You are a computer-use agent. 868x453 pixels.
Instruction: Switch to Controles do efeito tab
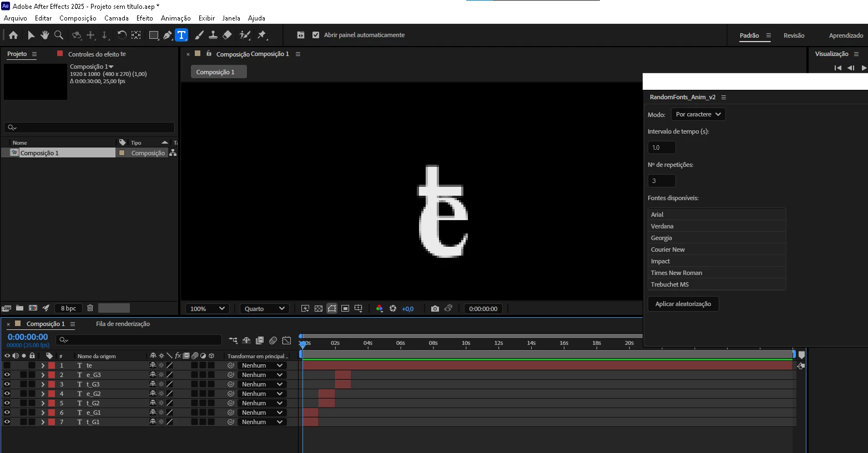(x=97, y=54)
